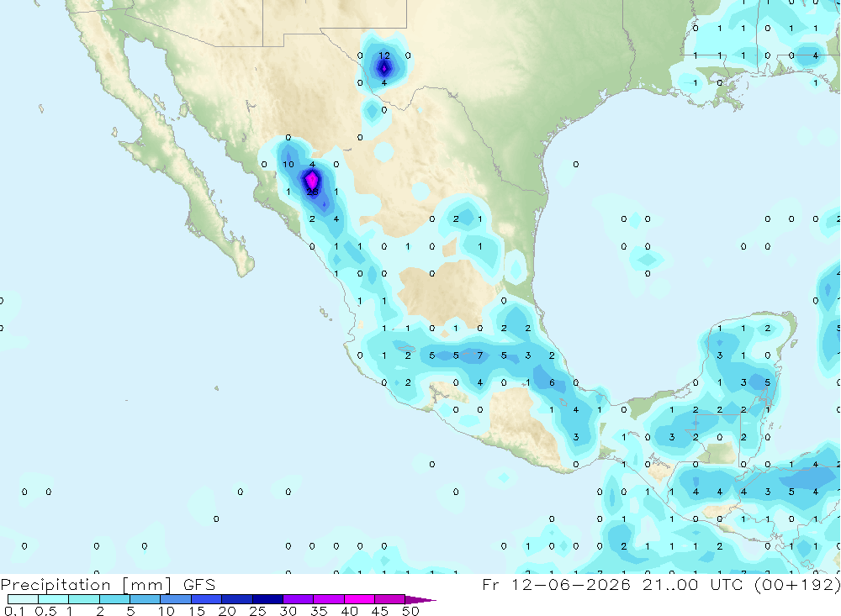Select the legend swatch between 2 and 5
The width and height of the screenshot is (841, 616).
pyautogui.click(x=114, y=599)
